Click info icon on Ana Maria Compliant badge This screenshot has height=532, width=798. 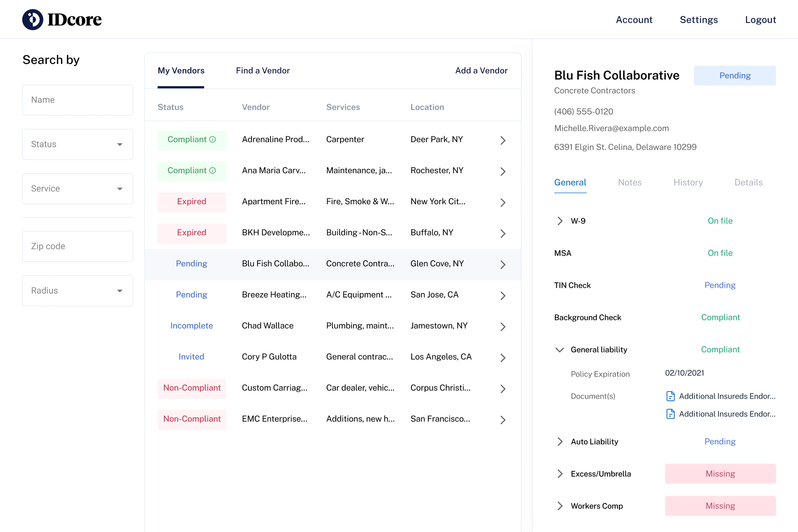tap(212, 170)
